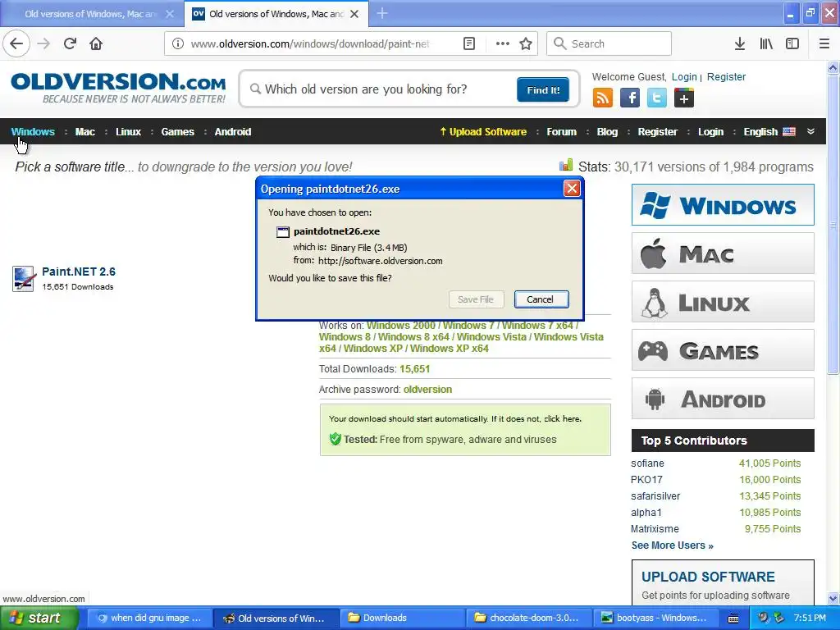Image resolution: width=840 pixels, height=630 pixels.
Task: Open OldVersion's Facebook page icon
Action: click(629, 98)
